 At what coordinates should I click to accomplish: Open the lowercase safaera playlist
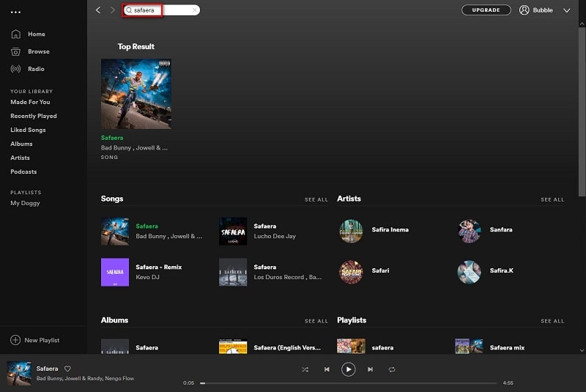click(382, 347)
